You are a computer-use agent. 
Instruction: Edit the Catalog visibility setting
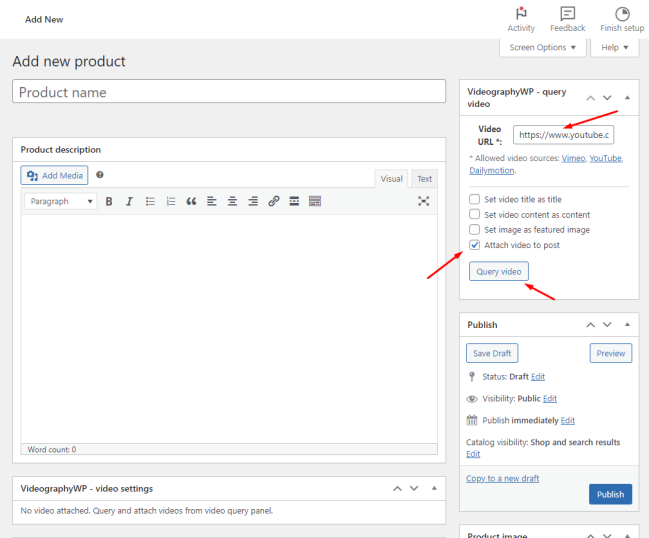473,454
